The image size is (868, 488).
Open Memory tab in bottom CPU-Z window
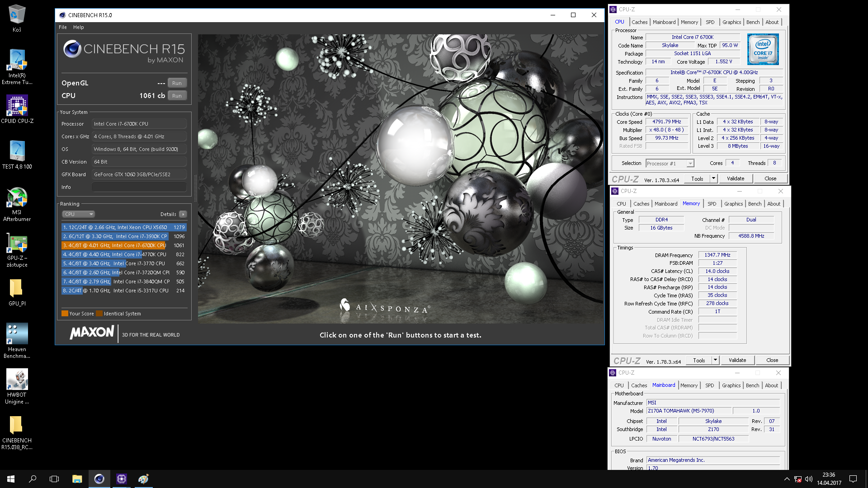click(689, 385)
